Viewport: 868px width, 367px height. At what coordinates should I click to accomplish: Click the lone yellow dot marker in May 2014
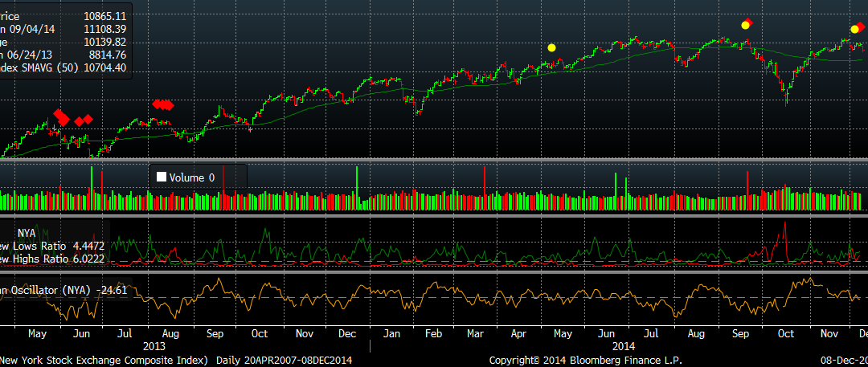(x=551, y=47)
